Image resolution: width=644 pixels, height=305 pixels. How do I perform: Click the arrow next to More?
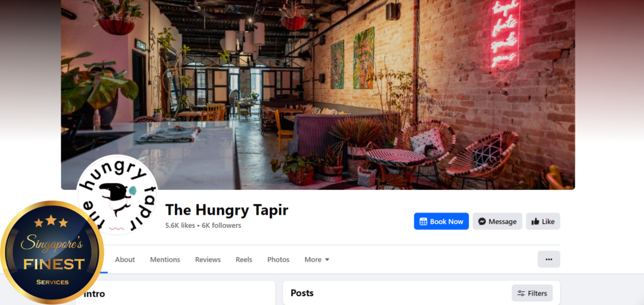click(x=327, y=260)
